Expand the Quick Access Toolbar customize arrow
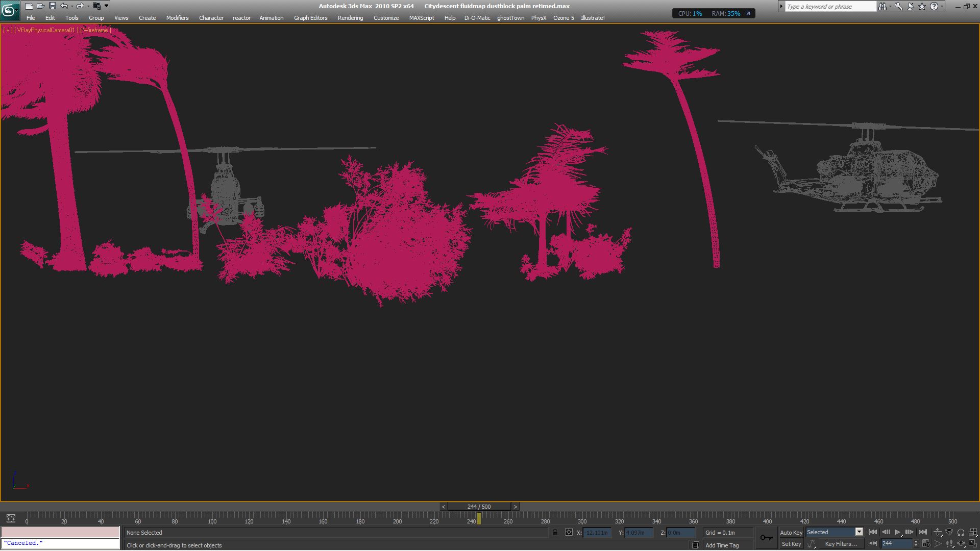The image size is (980, 551). [x=106, y=6]
